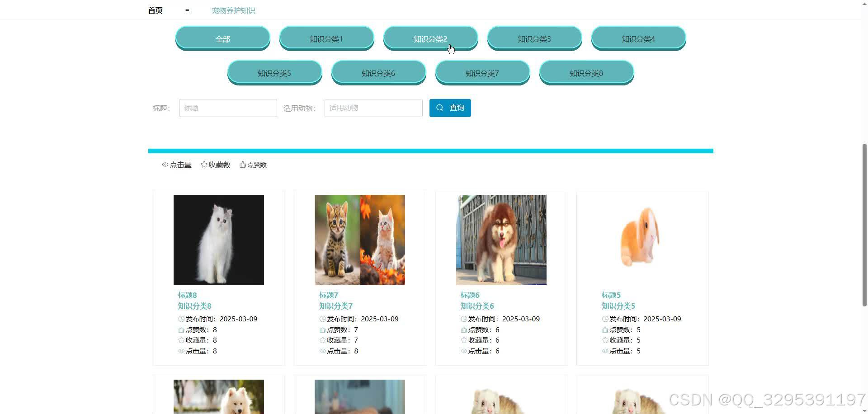The image size is (868, 414).
Task: Sort the list by 点赞数
Action: pos(253,165)
